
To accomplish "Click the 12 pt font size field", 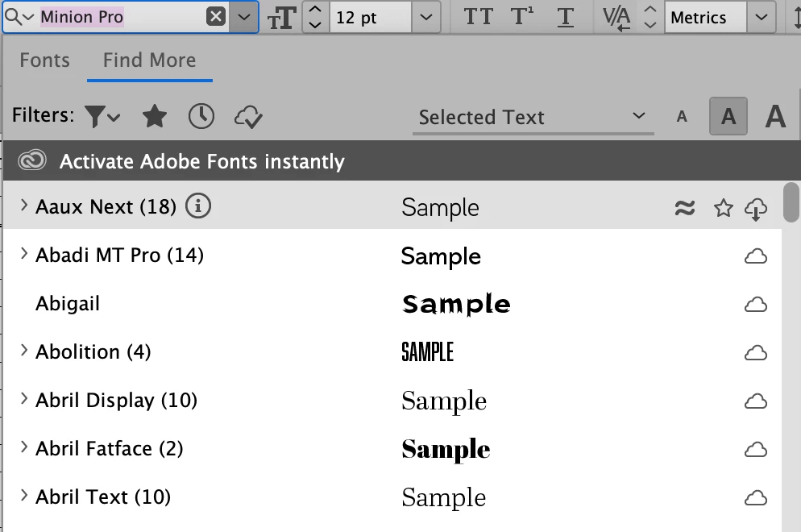I will tap(371, 18).
